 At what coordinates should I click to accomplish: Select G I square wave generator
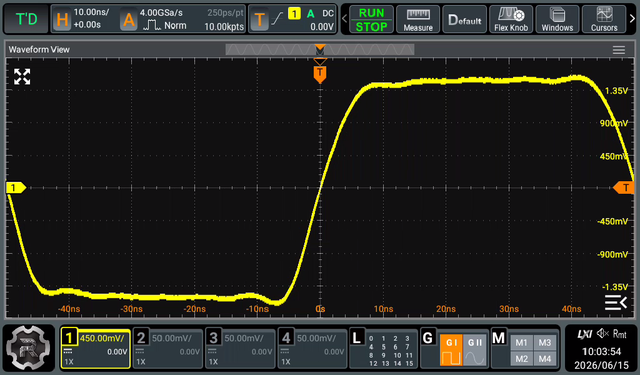click(x=451, y=349)
